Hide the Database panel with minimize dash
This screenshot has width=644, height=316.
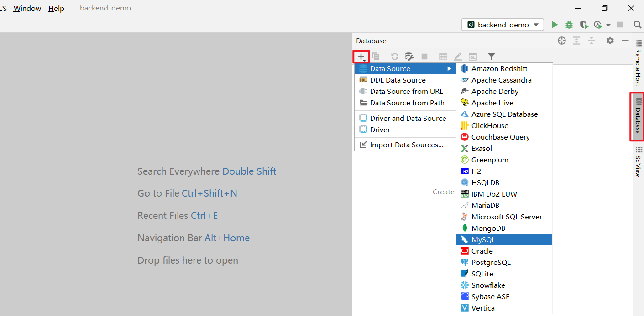coord(625,41)
